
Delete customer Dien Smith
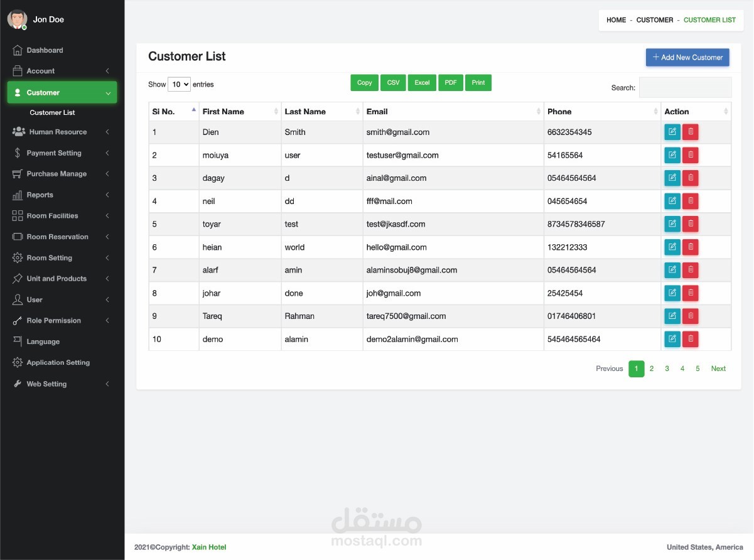(x=691, y=132)
